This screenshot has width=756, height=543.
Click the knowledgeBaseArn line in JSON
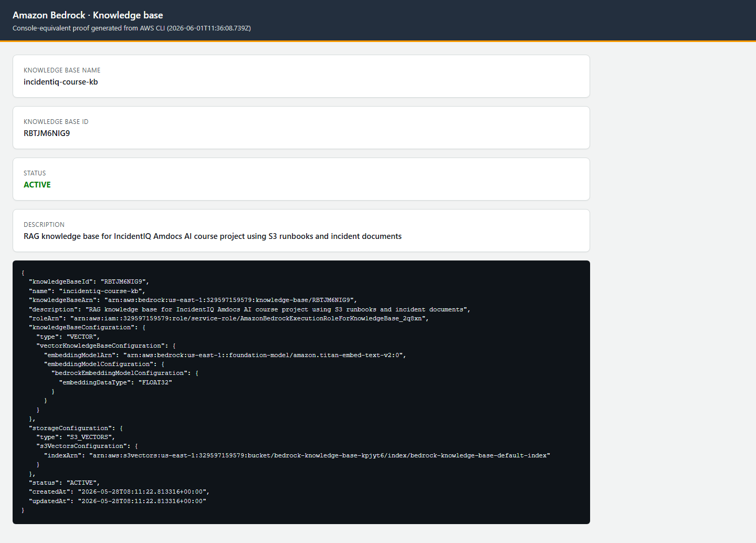pyautogui.click(x=193, y=300)
